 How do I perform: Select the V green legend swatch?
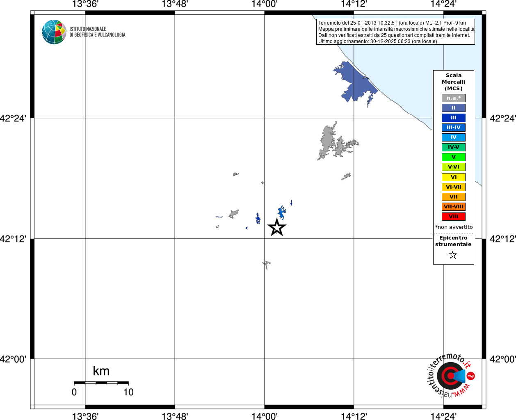(454, 157)
